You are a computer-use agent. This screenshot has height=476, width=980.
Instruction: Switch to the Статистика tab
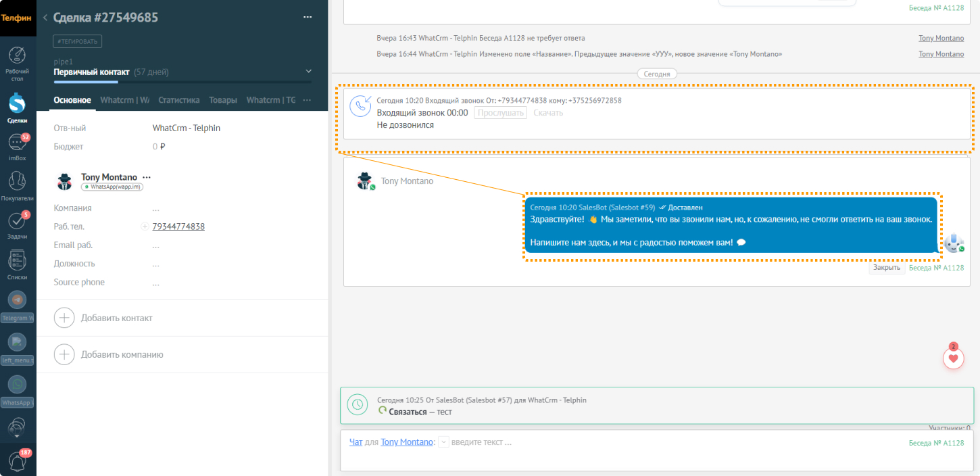click(x=178, y=100)
